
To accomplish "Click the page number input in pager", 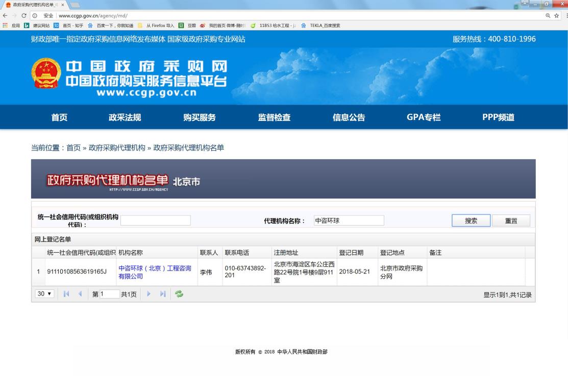I will coord(109,294).
